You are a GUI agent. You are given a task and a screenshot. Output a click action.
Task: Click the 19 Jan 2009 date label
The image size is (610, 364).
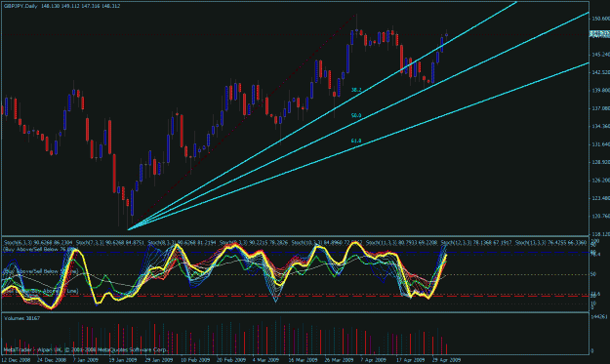coord(123,360)
